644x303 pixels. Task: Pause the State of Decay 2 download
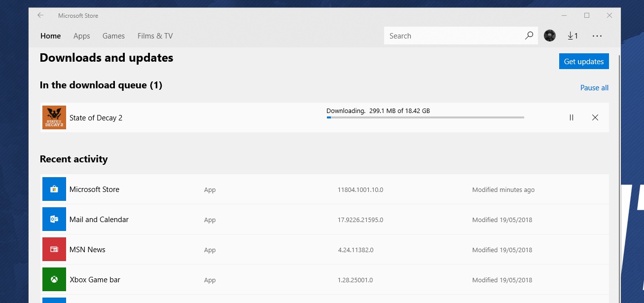click(572, 117)
